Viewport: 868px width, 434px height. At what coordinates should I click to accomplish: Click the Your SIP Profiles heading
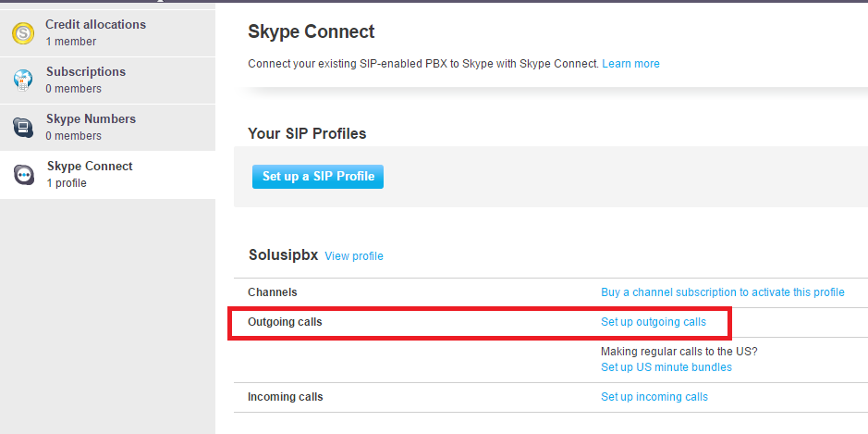307,134
